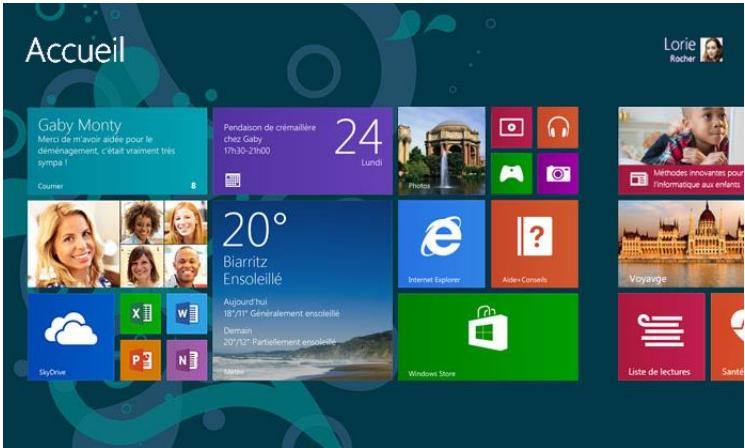Open the People tile with contact photos
Image resolution: width=745 pixels, height=448 pixels.
[117, 244]
